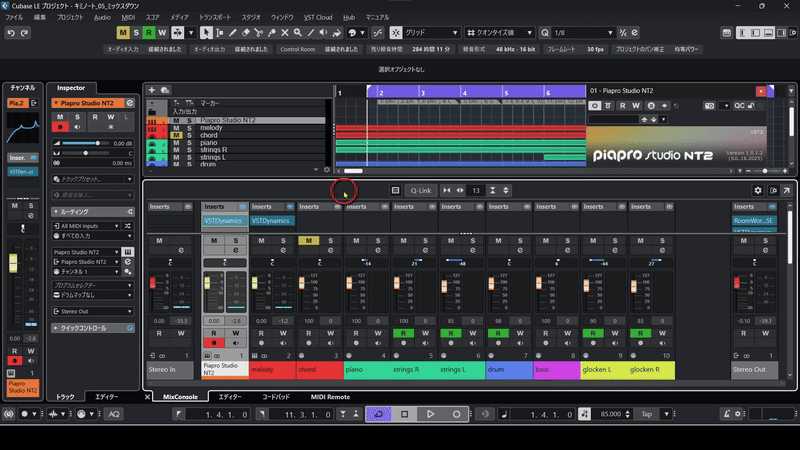This screenshot has height=450, width=800.
Task: Toggle record enable on Piapro Studio NT2 channel
Action: [214, 343]
